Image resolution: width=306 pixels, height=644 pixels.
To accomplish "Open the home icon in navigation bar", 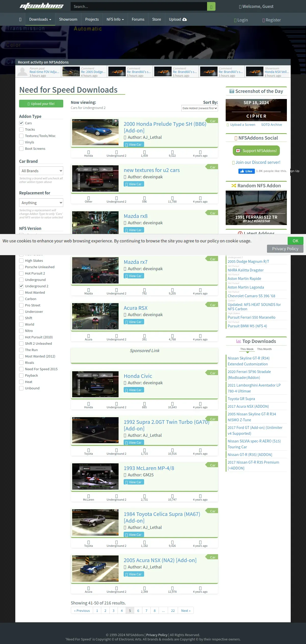I will pyautogui.click(x=20, y=19).
